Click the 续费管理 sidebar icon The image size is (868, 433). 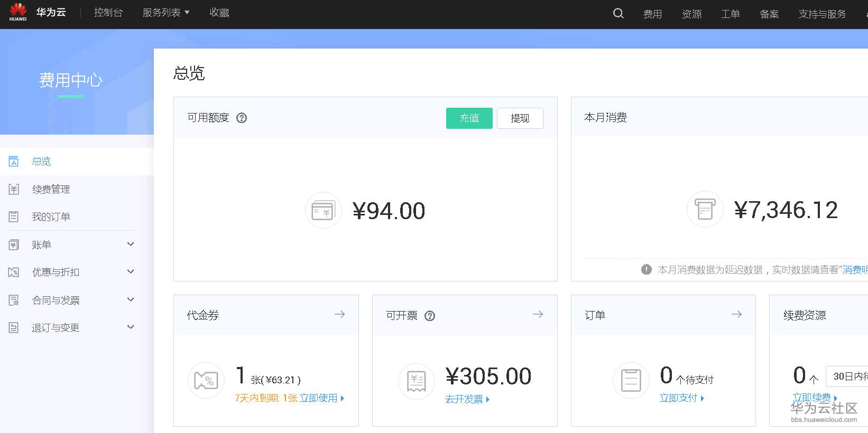(14, 189)
